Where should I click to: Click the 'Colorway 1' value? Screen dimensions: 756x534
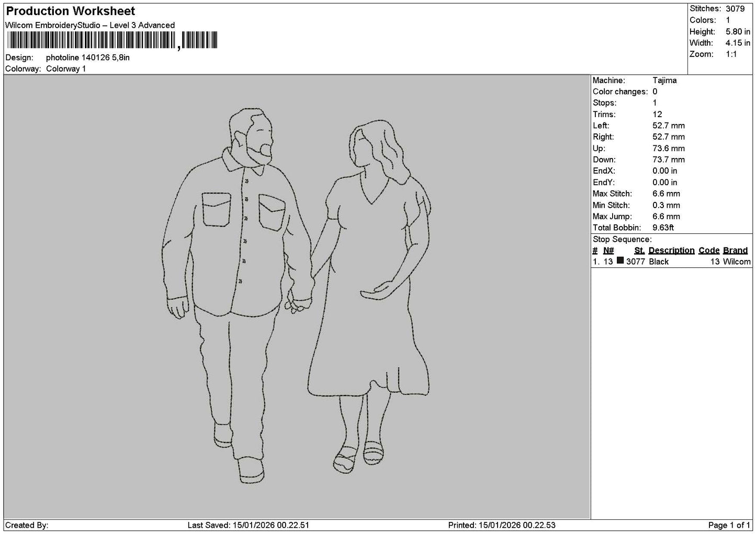point(66,69)
